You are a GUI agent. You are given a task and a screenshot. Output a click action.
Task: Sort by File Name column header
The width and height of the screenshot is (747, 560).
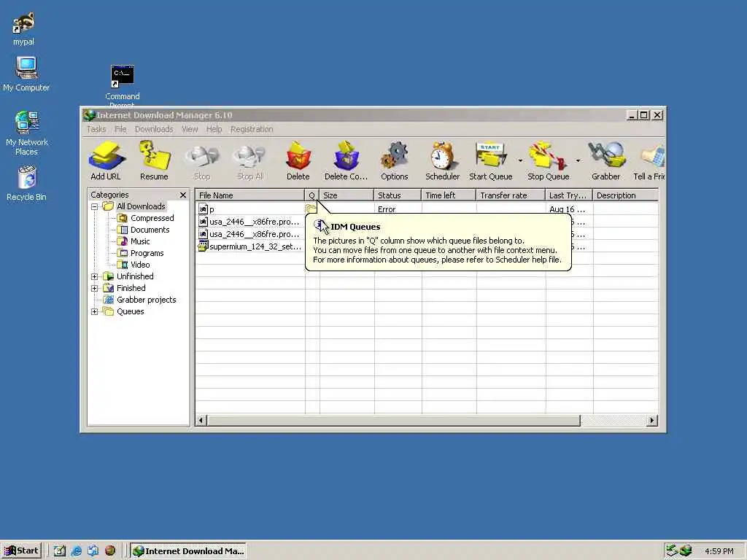(250, 195)
